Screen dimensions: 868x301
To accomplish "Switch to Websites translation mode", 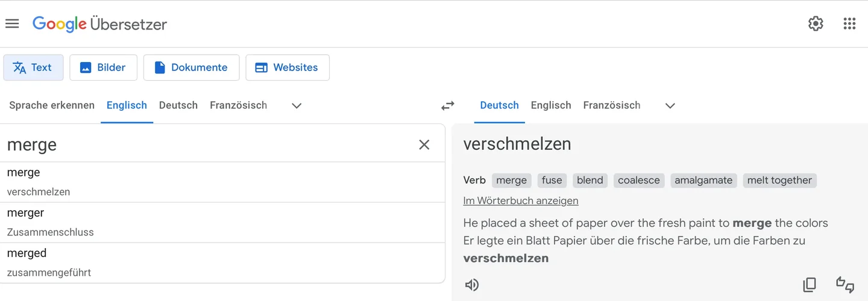I will point(287,67).
